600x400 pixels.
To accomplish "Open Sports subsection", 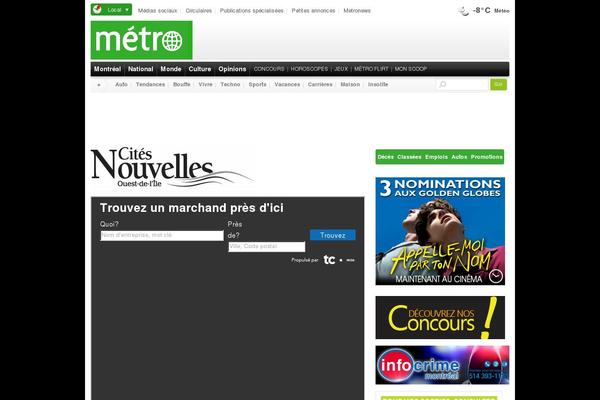I will click(x=258, y=84).
